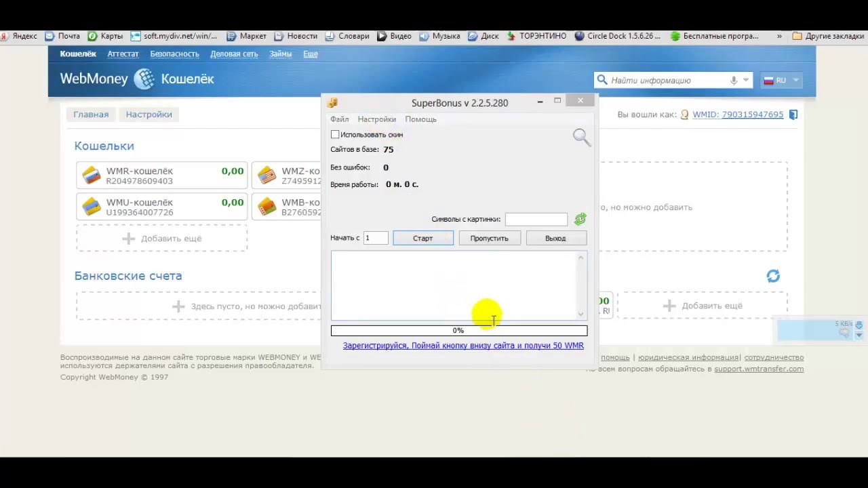The image size is (868, 488).
Task: Open the Другие закладки folder
Action: pos(829,36)
